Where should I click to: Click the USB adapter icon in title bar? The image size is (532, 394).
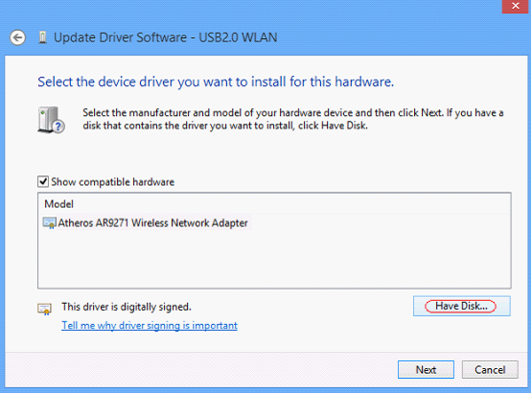coord(42,37)
